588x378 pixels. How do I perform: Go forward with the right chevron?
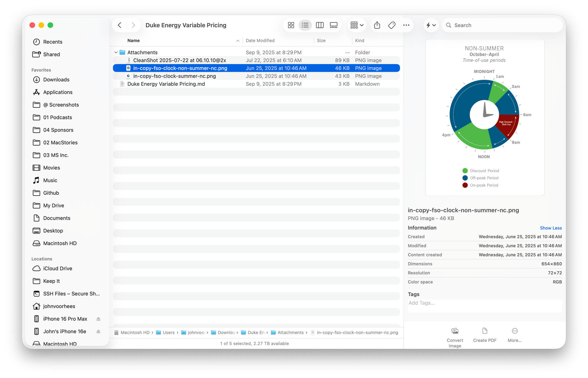pos(133,25)
